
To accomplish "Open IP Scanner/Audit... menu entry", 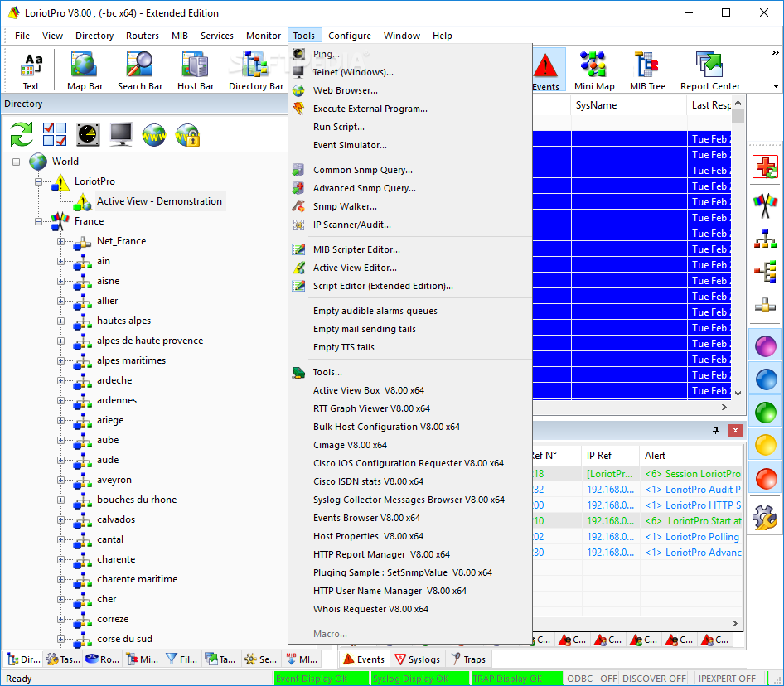I will 409,225.
